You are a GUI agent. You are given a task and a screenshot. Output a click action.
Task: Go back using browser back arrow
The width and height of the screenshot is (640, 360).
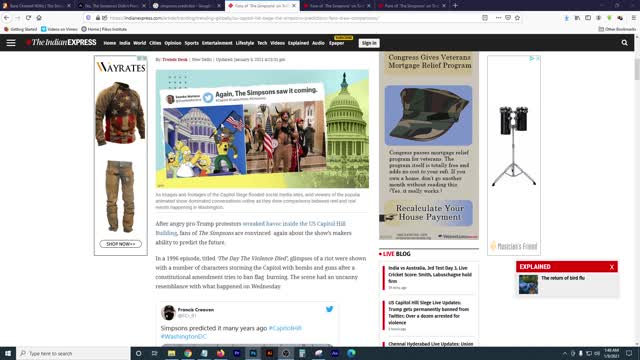click(6, 18)
